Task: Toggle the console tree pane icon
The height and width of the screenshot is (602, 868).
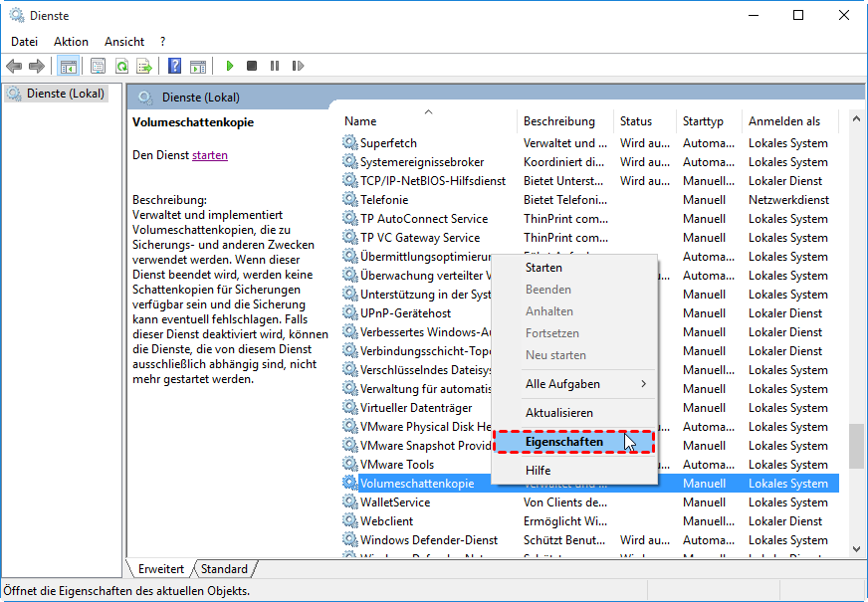Action: pos(69,66)
